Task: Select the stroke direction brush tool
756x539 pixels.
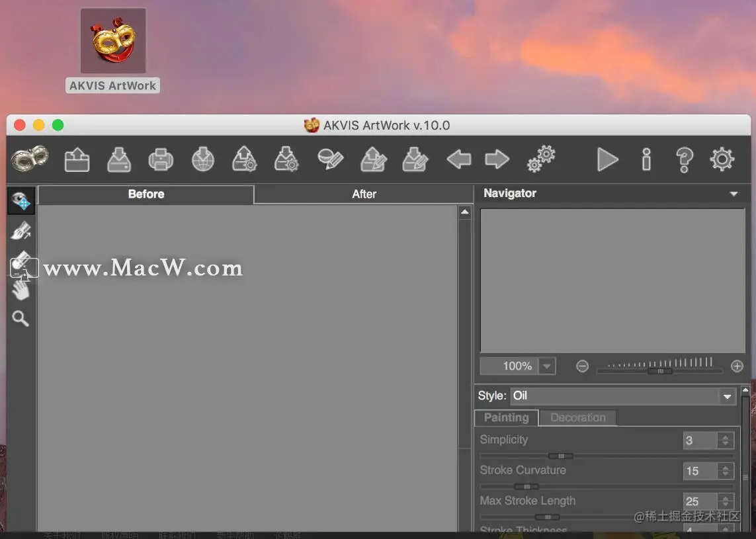Action: tap(21, 230)
